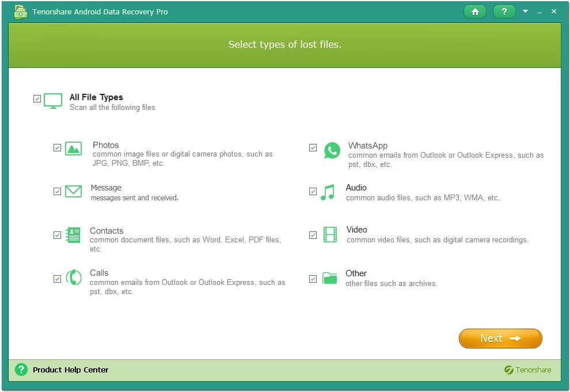570x392 pixels.
Task: Click the Message envelope icon
Action: [x=74, y=191]
